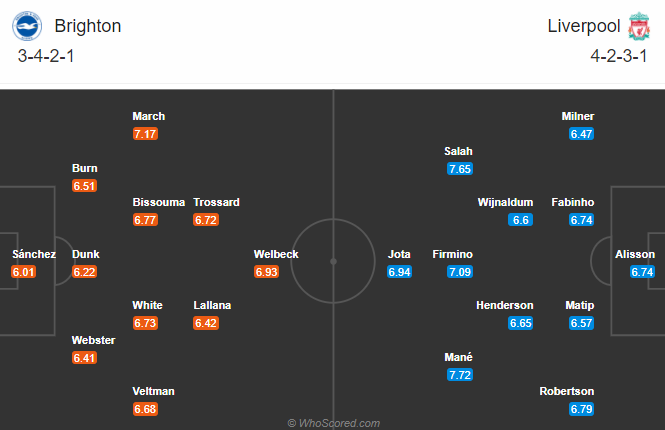Open Wijnaldum's player name link
The height and width of the screenshot is (430, 665).
coord(505,202)
